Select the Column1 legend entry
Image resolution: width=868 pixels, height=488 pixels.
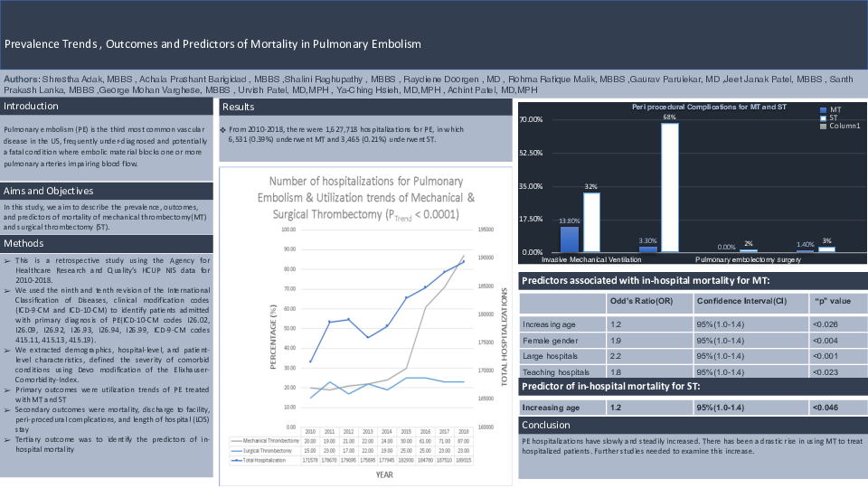coord(843,126)
